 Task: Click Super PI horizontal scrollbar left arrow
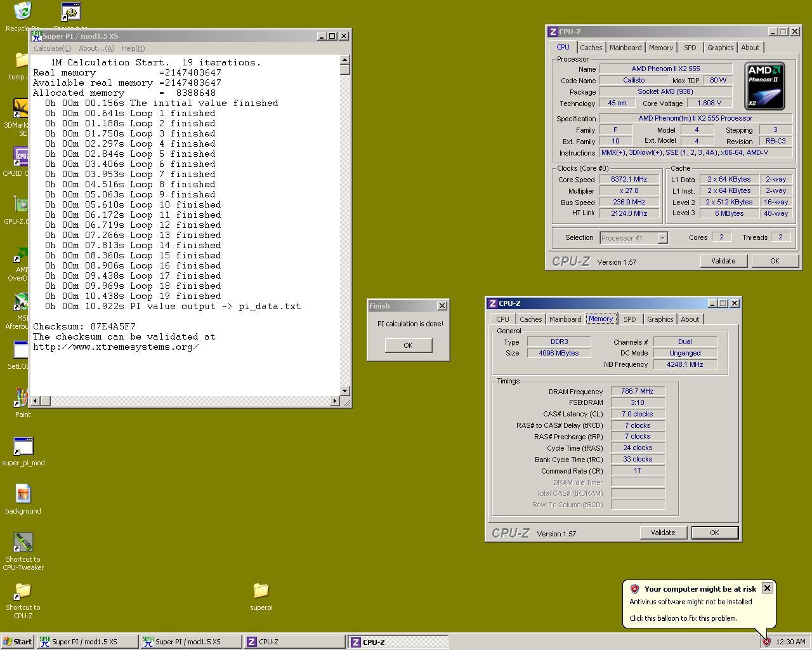tap(36, 401)
